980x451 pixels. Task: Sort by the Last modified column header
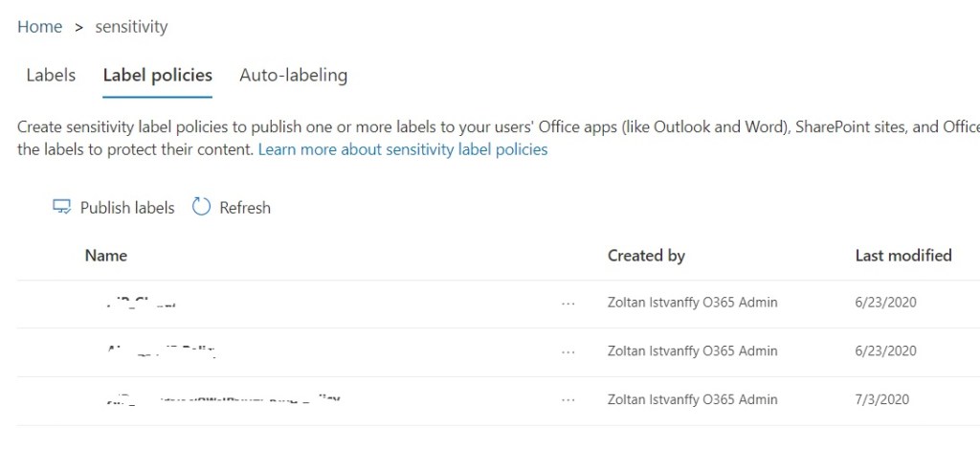pyautogui.click(x=902, y=256)
